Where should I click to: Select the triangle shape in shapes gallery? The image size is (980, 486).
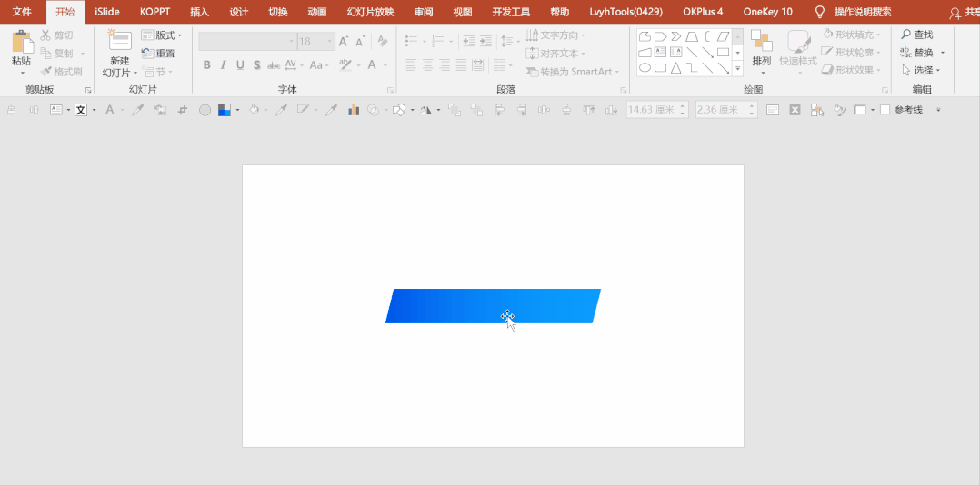point(675,67)
